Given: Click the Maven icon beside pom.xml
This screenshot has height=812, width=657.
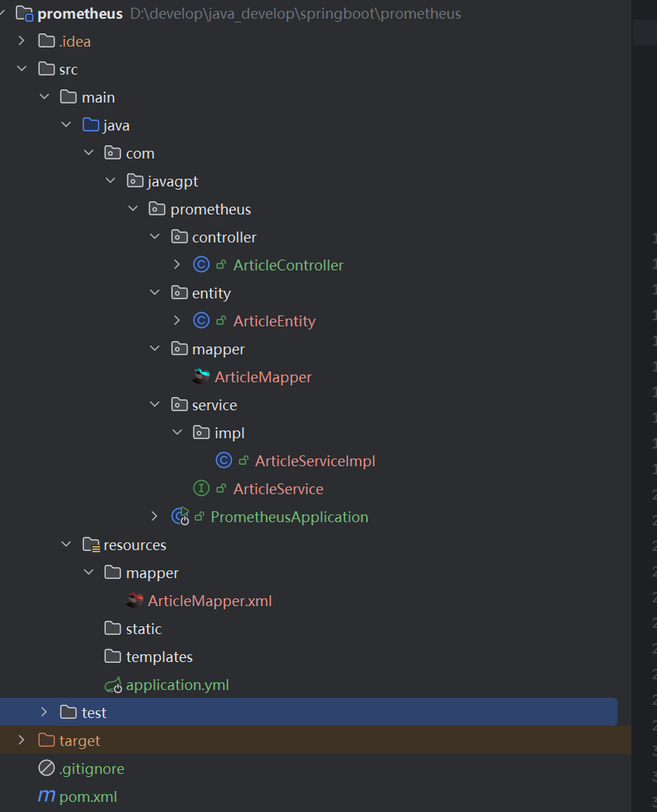Looking at the screenshot, I should [x=48, y=796].
